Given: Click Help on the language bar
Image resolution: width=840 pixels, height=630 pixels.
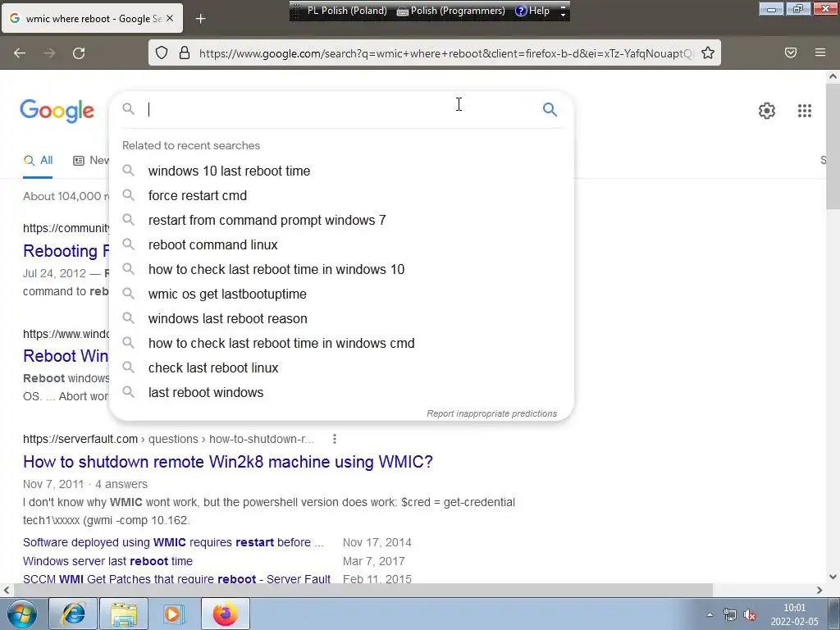Looking at the screenshot, I should pyautogui.click(x=532, y=11).
